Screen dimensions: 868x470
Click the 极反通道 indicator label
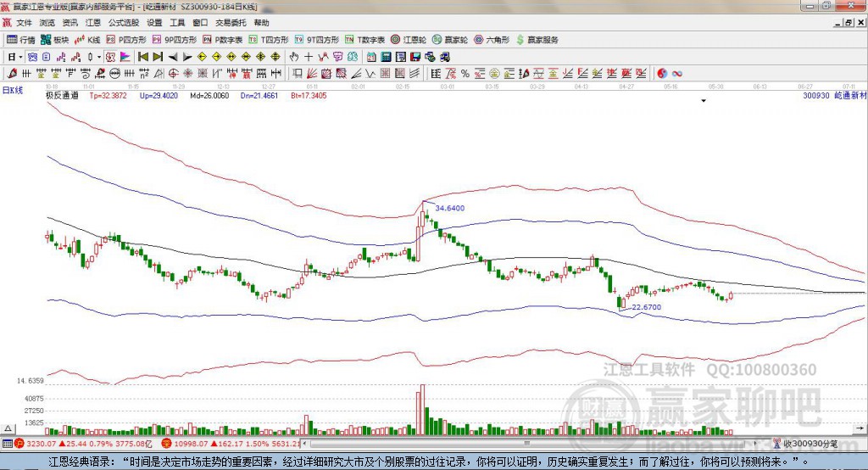coord(62,95)
